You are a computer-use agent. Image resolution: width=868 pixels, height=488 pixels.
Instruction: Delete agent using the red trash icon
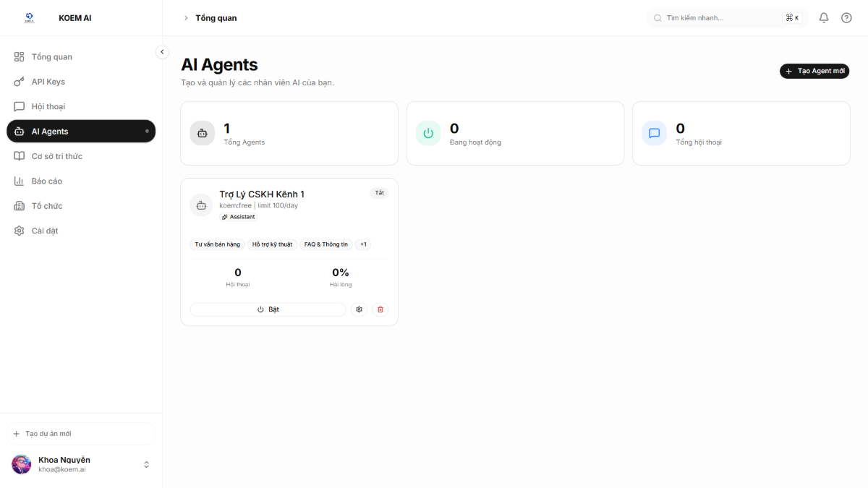pos(380,309)
